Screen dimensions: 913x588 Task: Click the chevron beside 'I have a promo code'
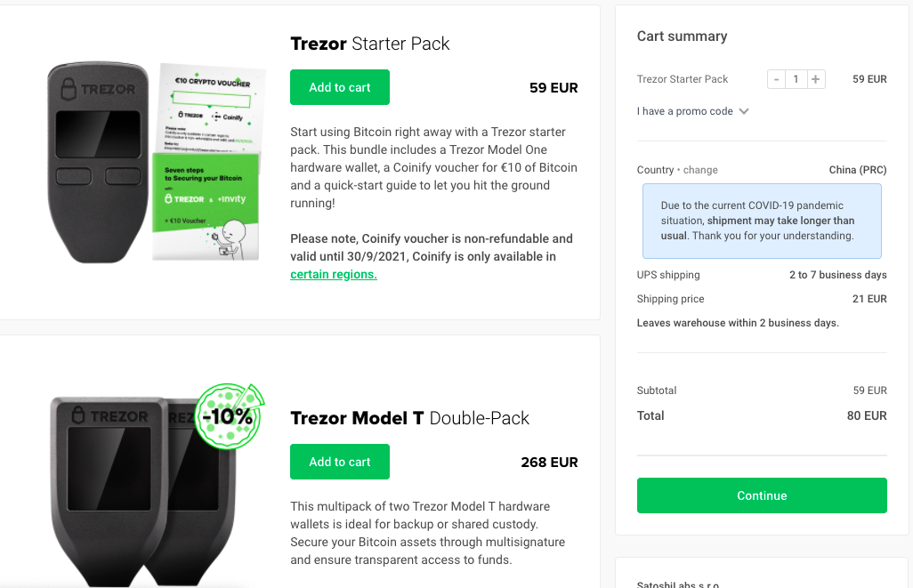click(x=745, y=111)
